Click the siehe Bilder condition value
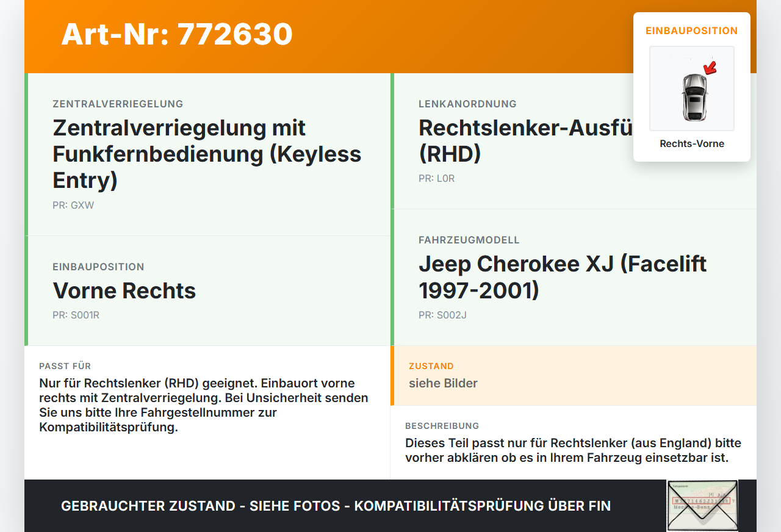Screen dimensions: 781x532 (x=443, y=383)
